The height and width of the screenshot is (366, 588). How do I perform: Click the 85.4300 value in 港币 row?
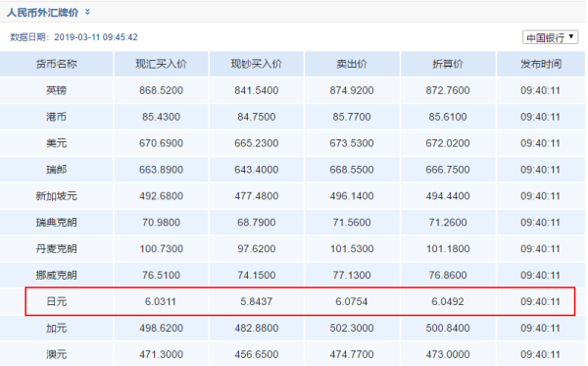pos(162,117)
